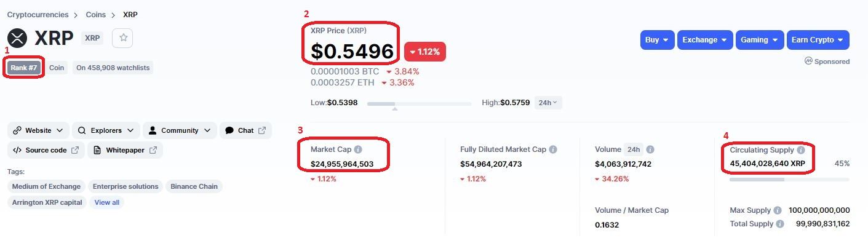Screen dimensions: 868x246
Task: Open the Source code link
Action: 46,150
